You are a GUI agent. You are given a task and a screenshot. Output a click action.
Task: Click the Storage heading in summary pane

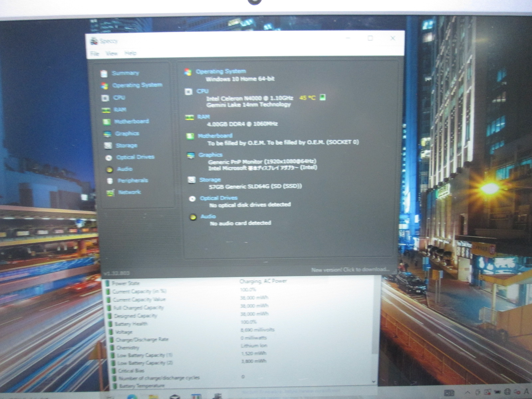pos(210,180)
